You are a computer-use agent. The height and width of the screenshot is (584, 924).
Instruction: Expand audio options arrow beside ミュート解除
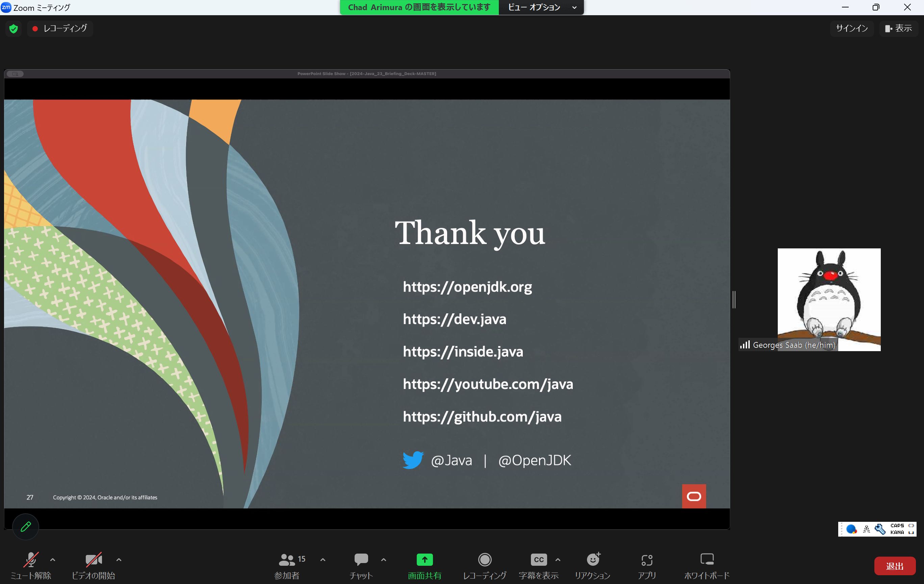pyautogui.click(x=53, y=560)
